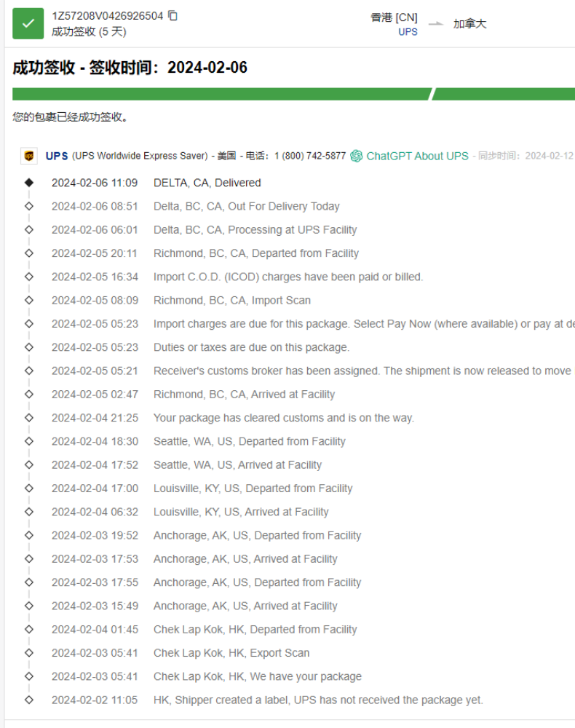Click sync time 同步时间 2024-02-12

(526, 156)
